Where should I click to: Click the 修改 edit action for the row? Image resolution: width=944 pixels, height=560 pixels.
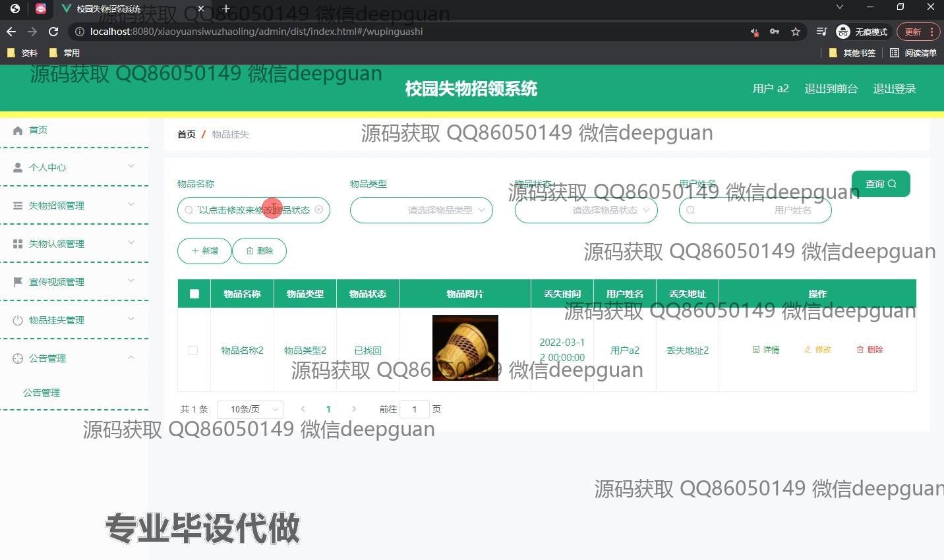(817, 350)
